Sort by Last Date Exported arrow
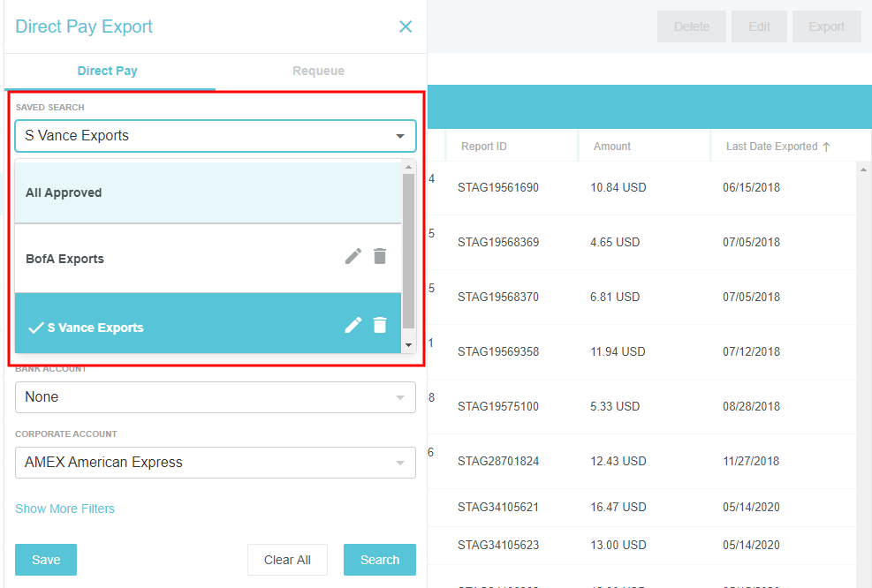Screen dimensions: 872x588 tap(826, 147)
